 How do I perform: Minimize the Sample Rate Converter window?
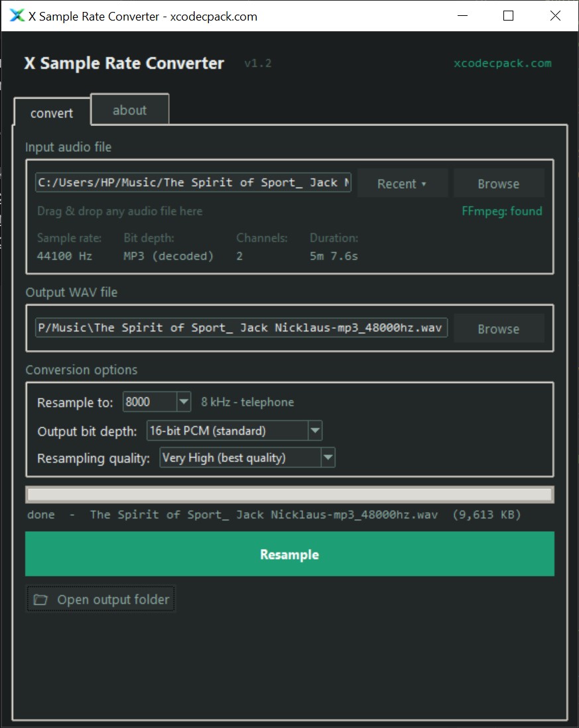[462, 16]
